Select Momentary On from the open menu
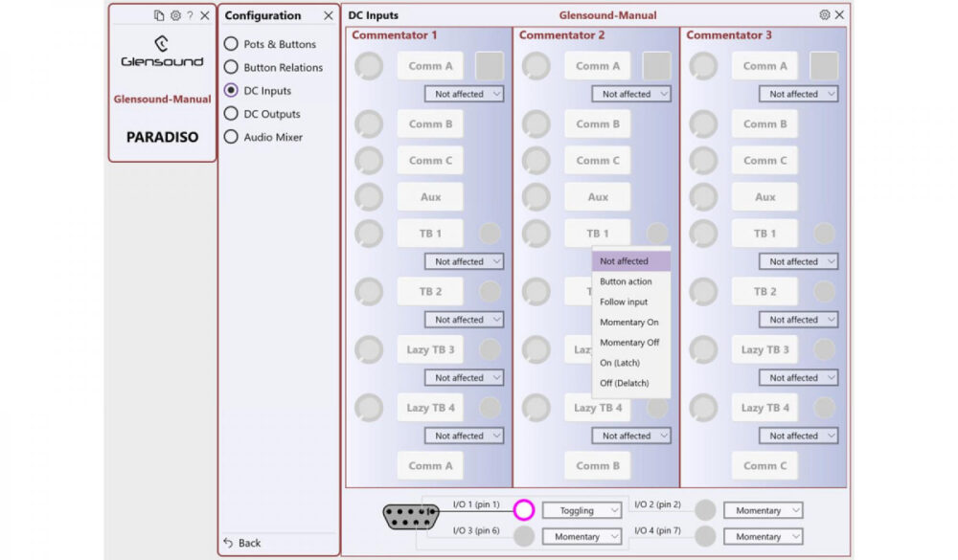The height and width of the screenshot is (560, 958). click(x=627, y=322)
